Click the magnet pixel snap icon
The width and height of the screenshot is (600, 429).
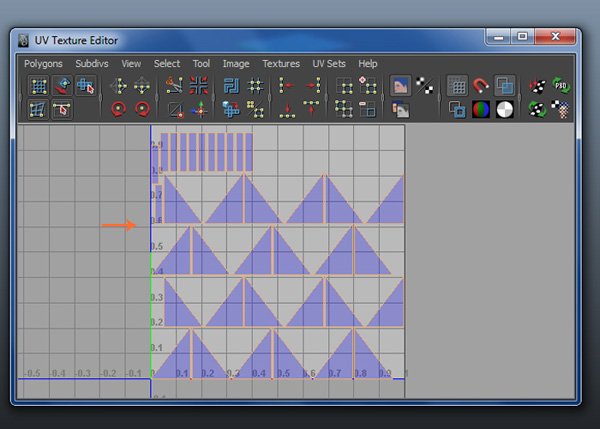pos(481,86)
